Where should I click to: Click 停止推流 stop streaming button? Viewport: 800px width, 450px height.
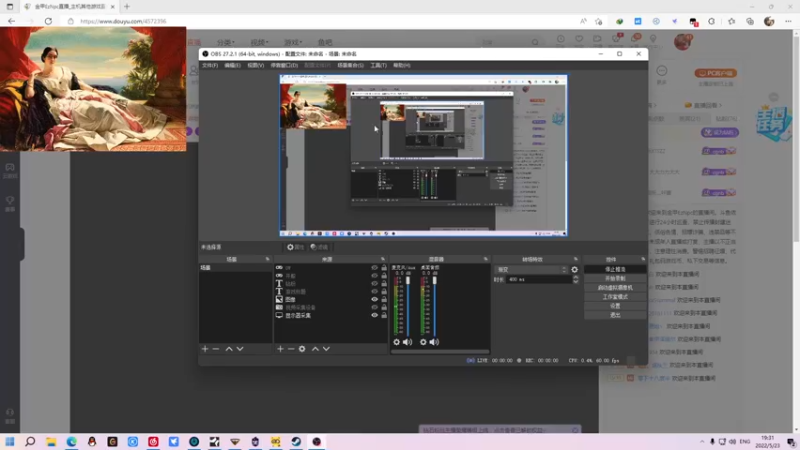(615, 269)
